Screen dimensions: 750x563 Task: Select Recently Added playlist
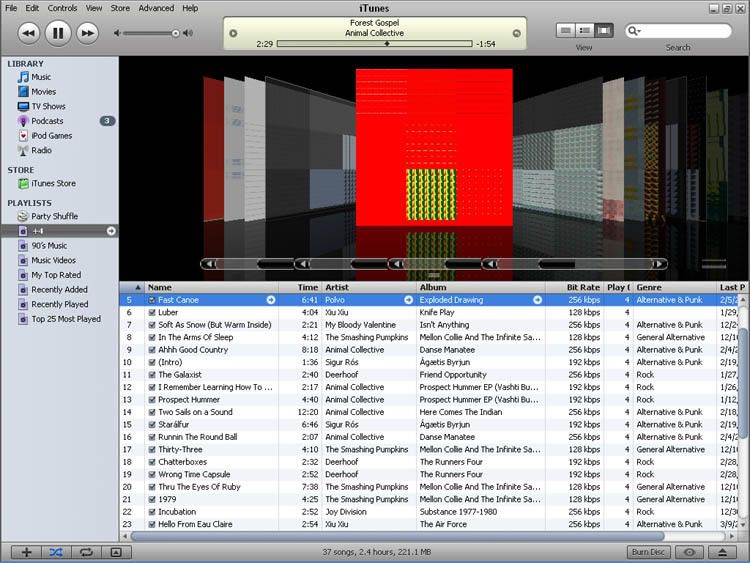[59, 289]
